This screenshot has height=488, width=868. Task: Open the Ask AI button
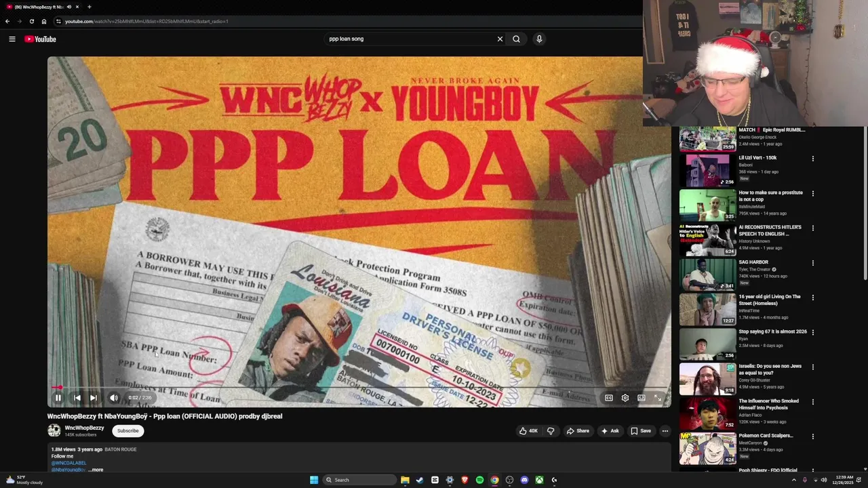click(x=610, y=431)
